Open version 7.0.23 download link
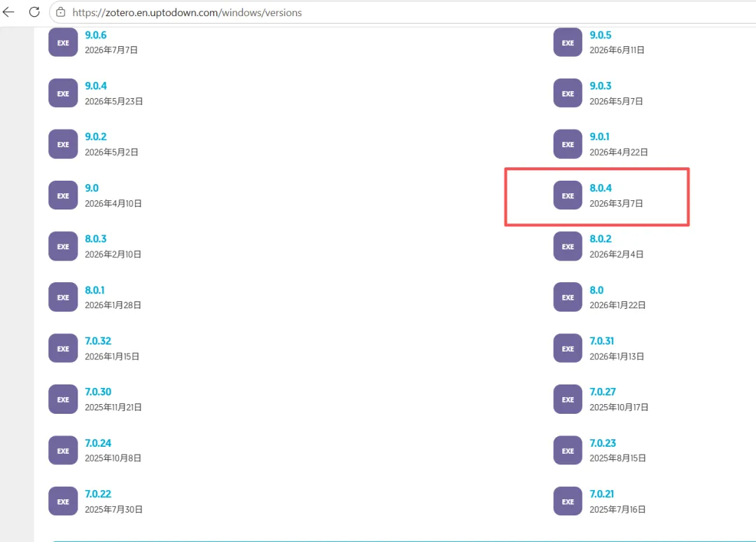 (603, 443)
